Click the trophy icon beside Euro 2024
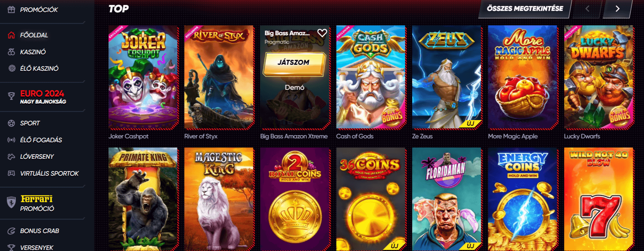This screenshot has width=644, height=251. click(x=11, y=95)
